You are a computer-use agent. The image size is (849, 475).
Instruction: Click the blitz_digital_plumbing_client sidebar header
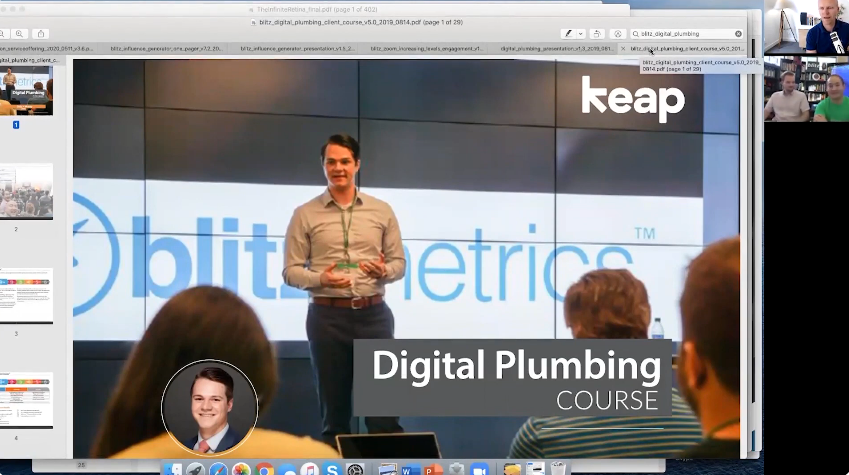(30, 60)
